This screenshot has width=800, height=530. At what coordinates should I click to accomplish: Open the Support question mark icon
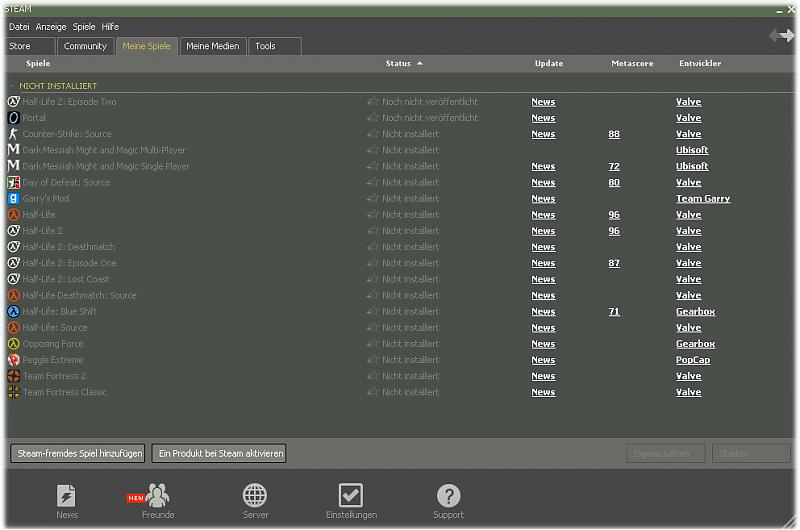tap(448, 497)
